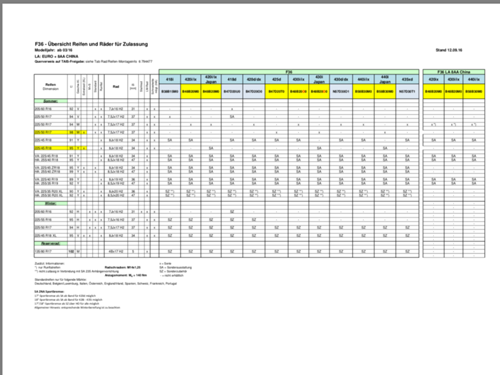The height and width of the screenshot is (375, 500).
Task: Click the 'Anzugsmoment' torque note
Action: point(126,275)
